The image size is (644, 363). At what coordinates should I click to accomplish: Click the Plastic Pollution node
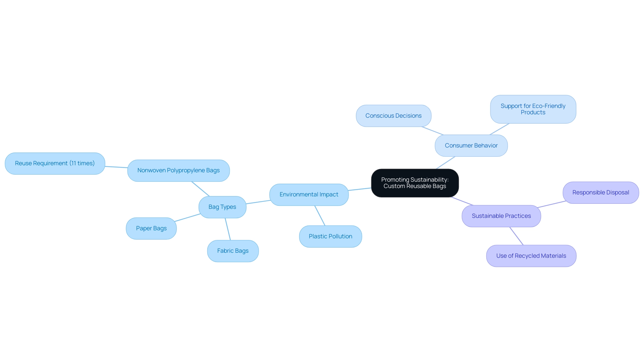(x=330, y=236)
